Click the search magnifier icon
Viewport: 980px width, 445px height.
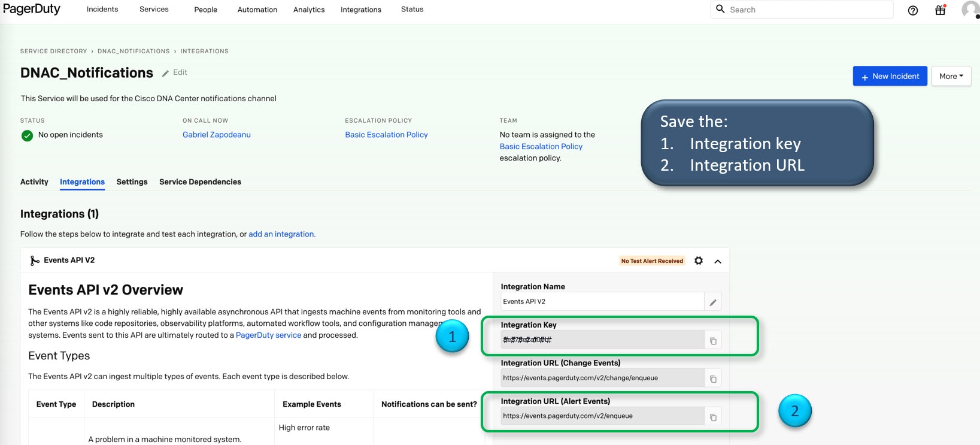pos(720,9)
